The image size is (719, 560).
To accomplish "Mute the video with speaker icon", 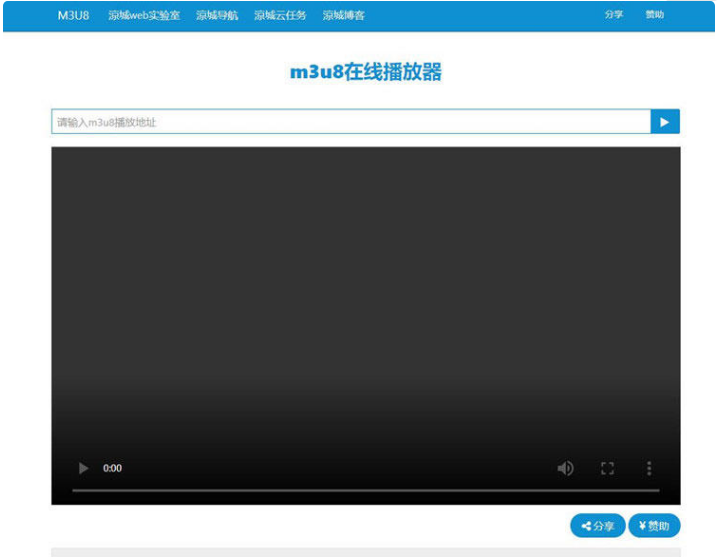I will [565, 468].
